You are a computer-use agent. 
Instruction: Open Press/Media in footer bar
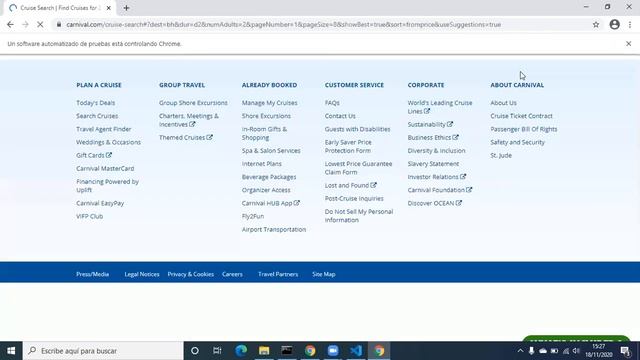[x=92, y=274]
